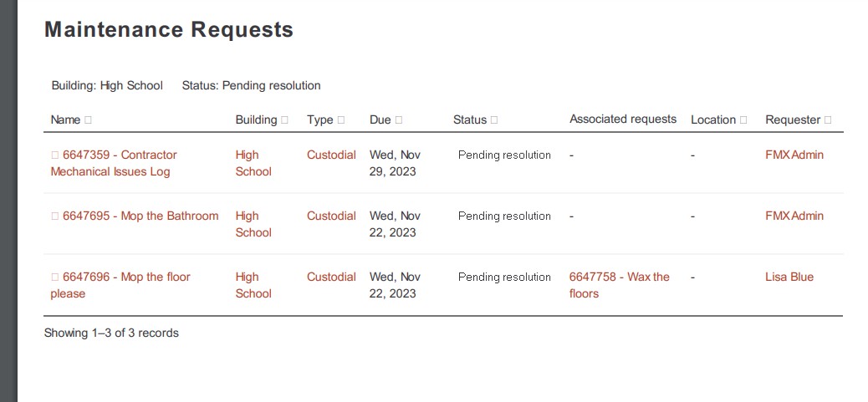This screenshot has width=868, height=402.
Task: Open 6647695 Mop the Bathroom request
Action: (140, 216)
